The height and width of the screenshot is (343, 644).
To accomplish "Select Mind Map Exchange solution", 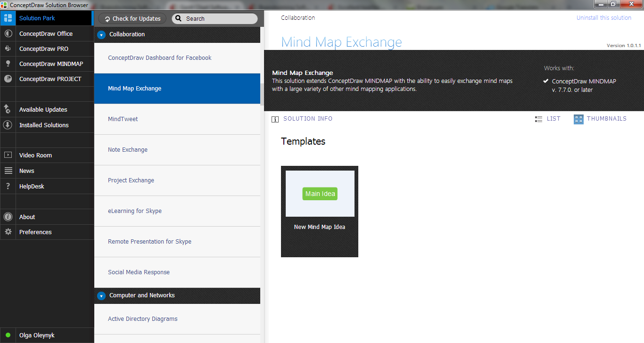I will pos(177,89).
